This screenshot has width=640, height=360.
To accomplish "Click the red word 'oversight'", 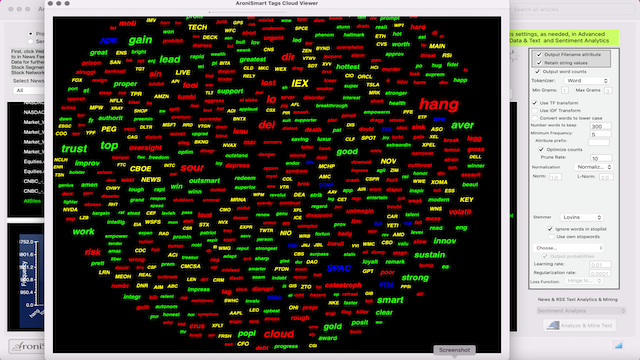I will [x=146, y=148].
